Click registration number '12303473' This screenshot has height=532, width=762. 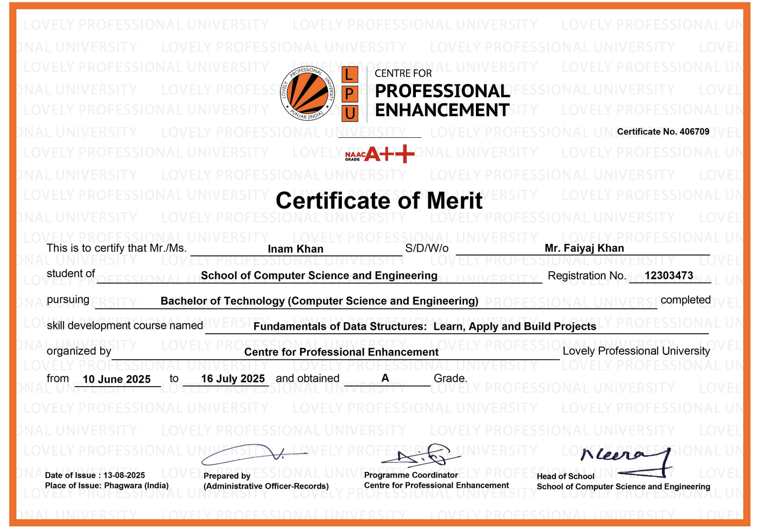tap(669, 276)
